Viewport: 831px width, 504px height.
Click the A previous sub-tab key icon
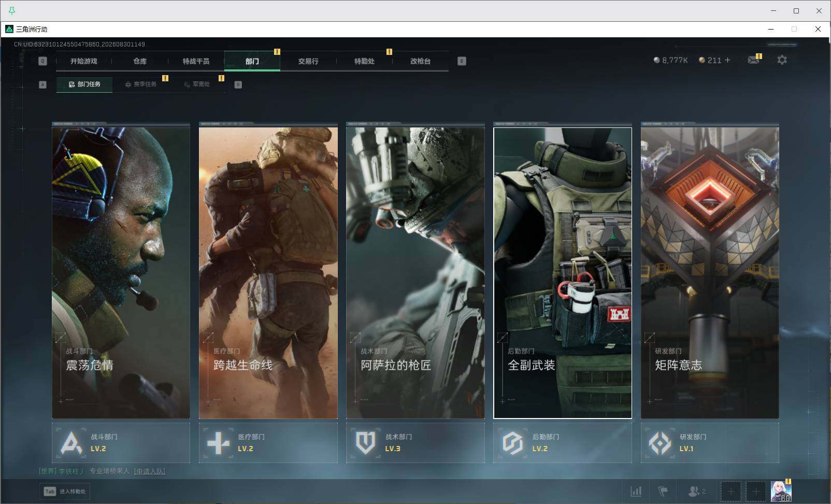[42, 84]
